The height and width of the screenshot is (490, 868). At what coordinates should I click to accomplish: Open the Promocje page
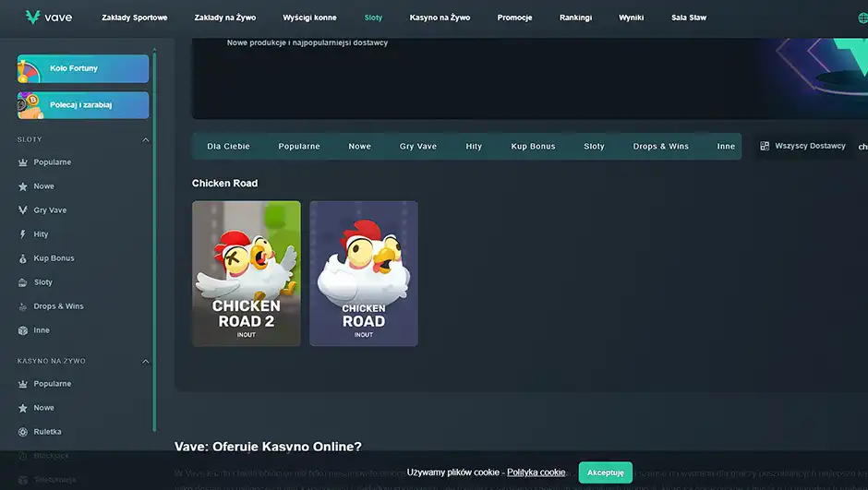(515, 18)
